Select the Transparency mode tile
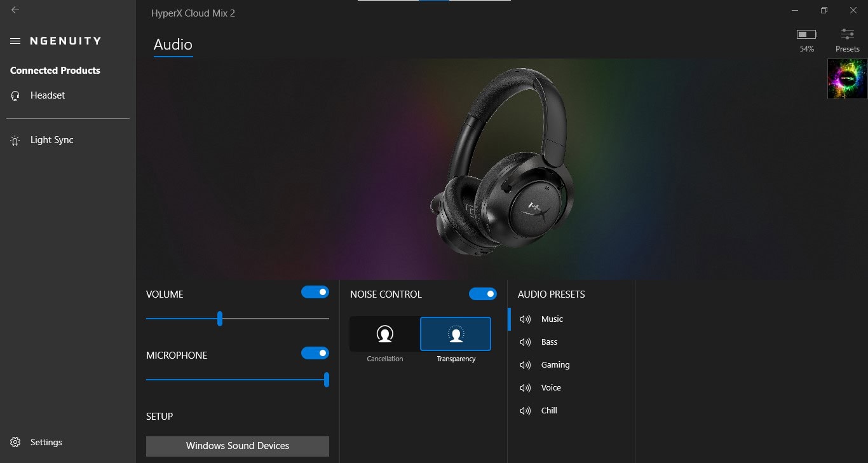868x463 pixels. click(456, 334)
